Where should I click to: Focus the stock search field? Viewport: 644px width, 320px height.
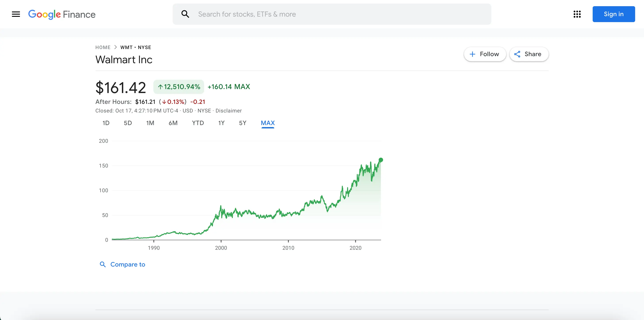pyautogui.click(x=332, y=14)
